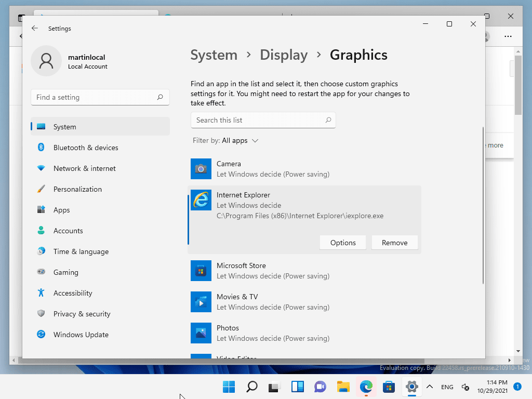Select the Movies & TV icon

pyautogui.click(x=201, y=302)
